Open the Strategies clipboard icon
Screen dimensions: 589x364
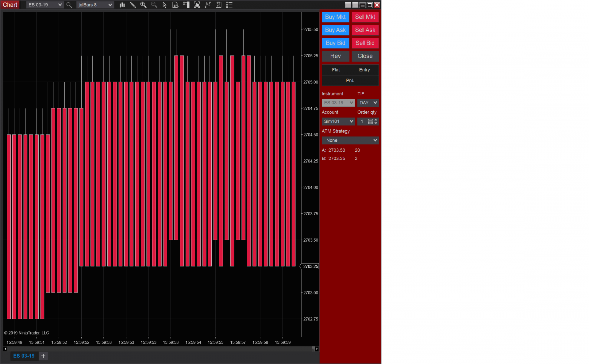(218, 5)
